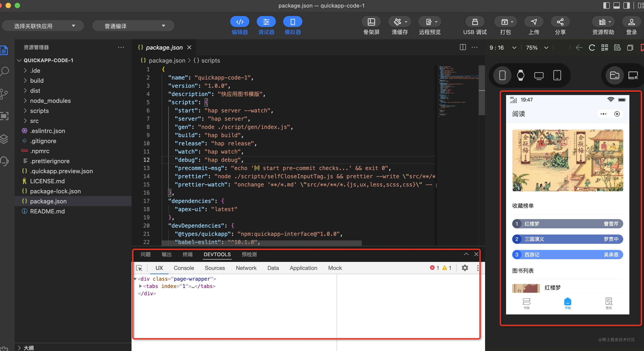Click the 上传 upload icon
Screen dimensions: 644x351
click(x=533, y=22)
